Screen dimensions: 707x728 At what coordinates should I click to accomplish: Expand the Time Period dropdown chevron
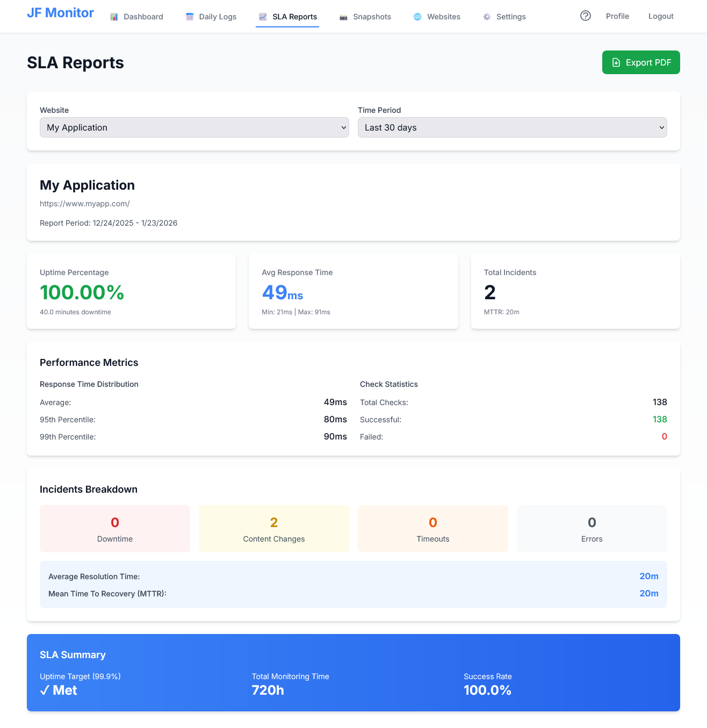[661, 127]
